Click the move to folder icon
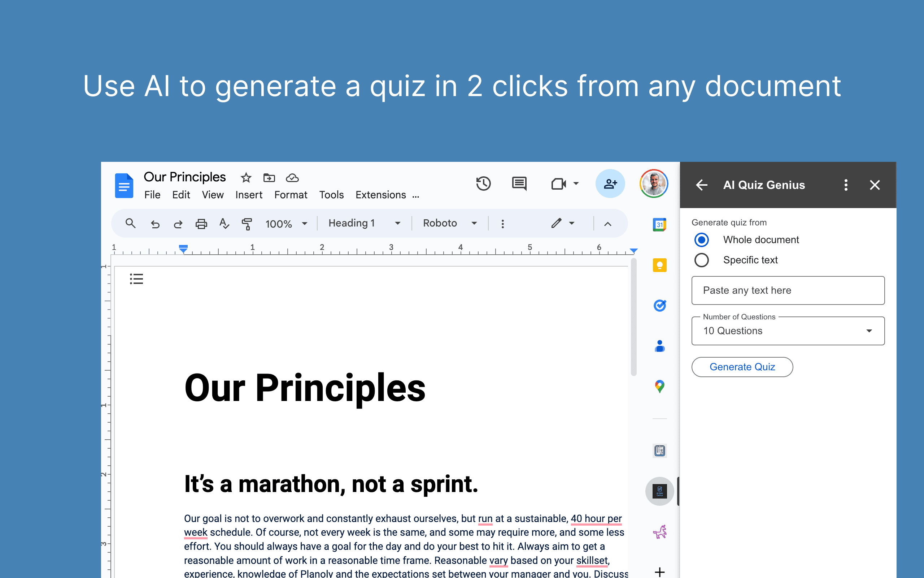This screenshot has height=578, width=924. (x=269, y=178)
